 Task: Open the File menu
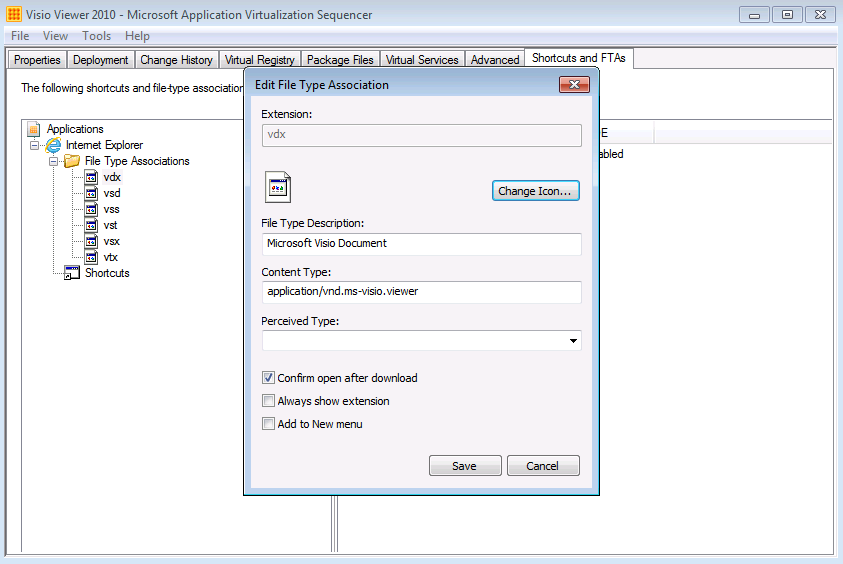[20, 36]
